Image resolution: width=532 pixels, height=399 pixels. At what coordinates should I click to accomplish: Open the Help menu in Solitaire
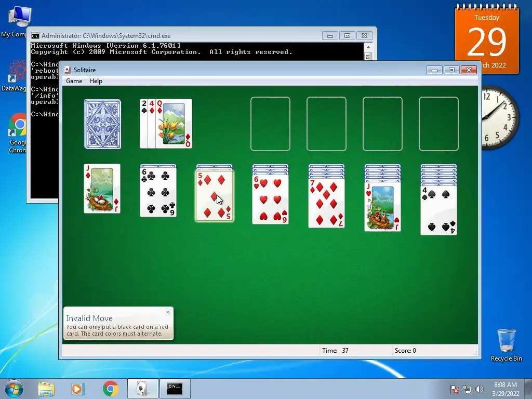point(96,81)
